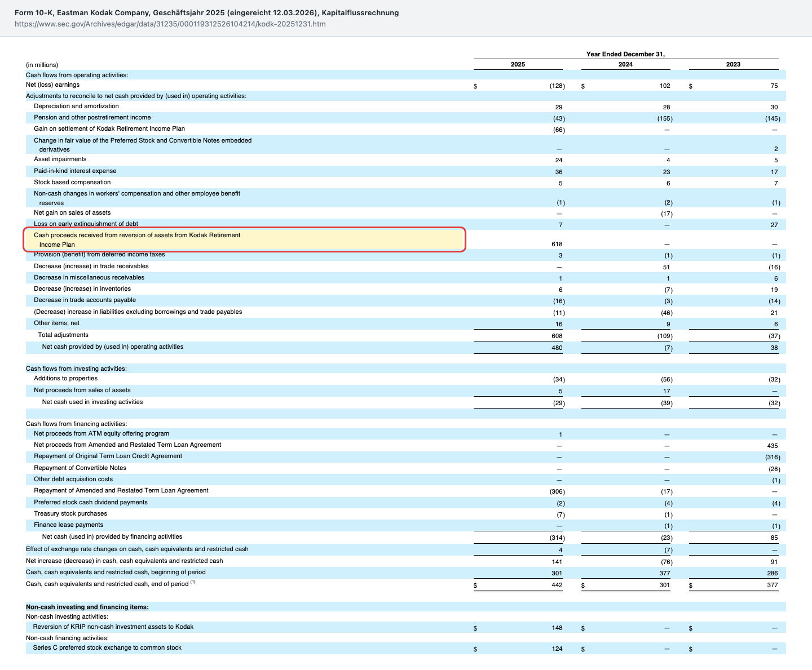Select Cash flows from financing activities heading
812x670 pixels.
click(77, 424)
